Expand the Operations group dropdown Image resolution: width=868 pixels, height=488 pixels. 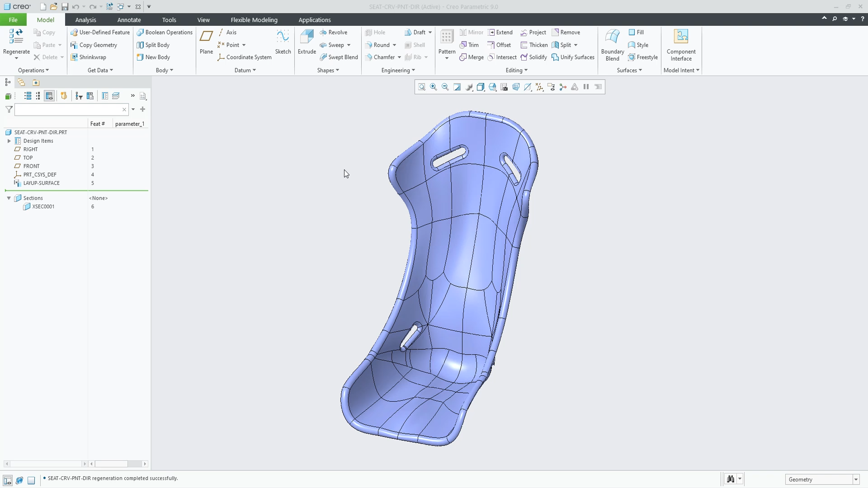(33, 70)
